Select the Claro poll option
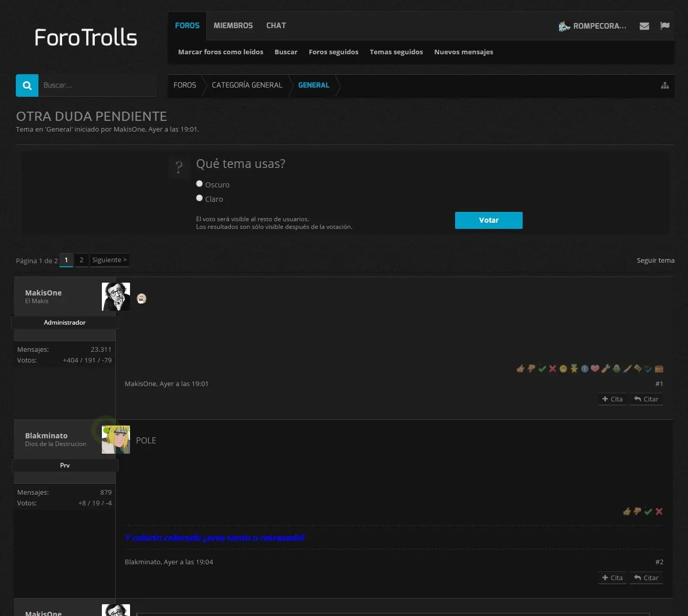The height and width of the screenshot is (616, 688). pos(200,198)
